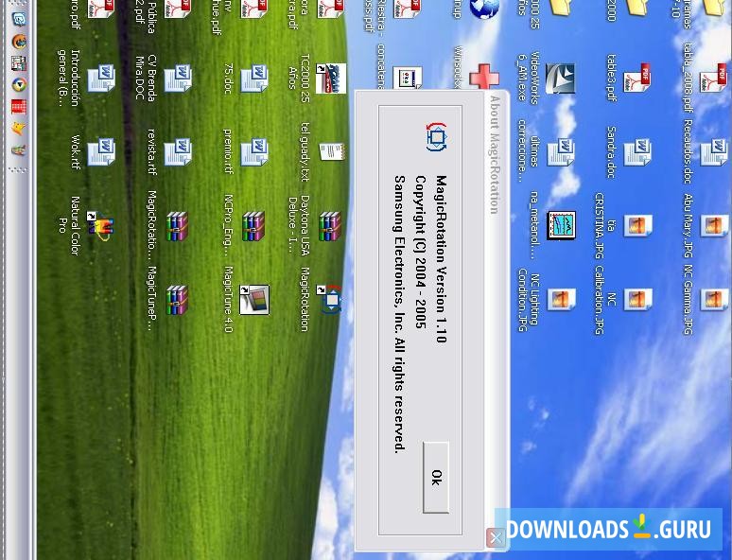Click the MagicRotation logo inside the About dialog
This screenshot has height=560, width=732.
[x=437, y=137]
